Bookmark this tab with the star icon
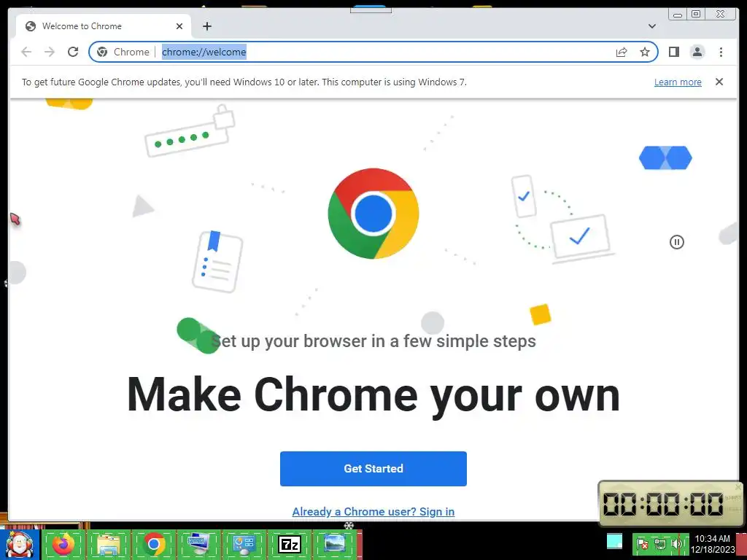This screenshot has width=747, height=560. 645,52
